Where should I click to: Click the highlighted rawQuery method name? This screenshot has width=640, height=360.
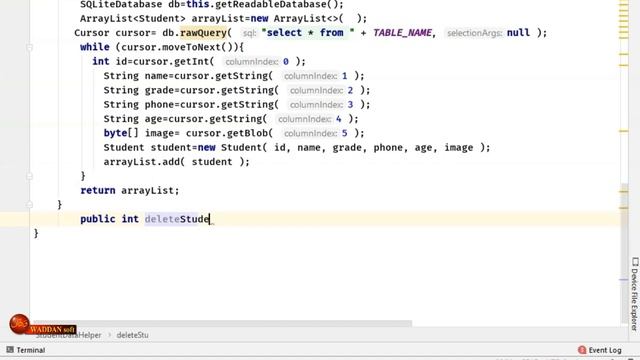pos(203,33)
